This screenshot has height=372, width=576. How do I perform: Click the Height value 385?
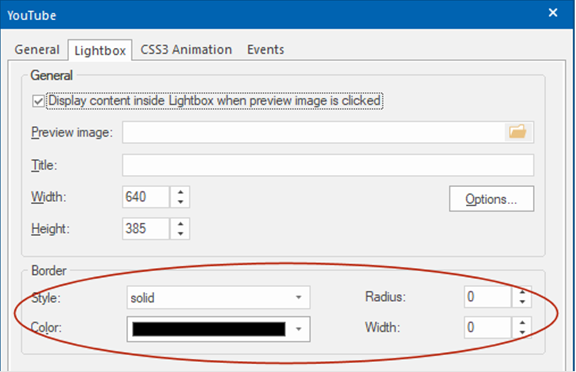146,229
